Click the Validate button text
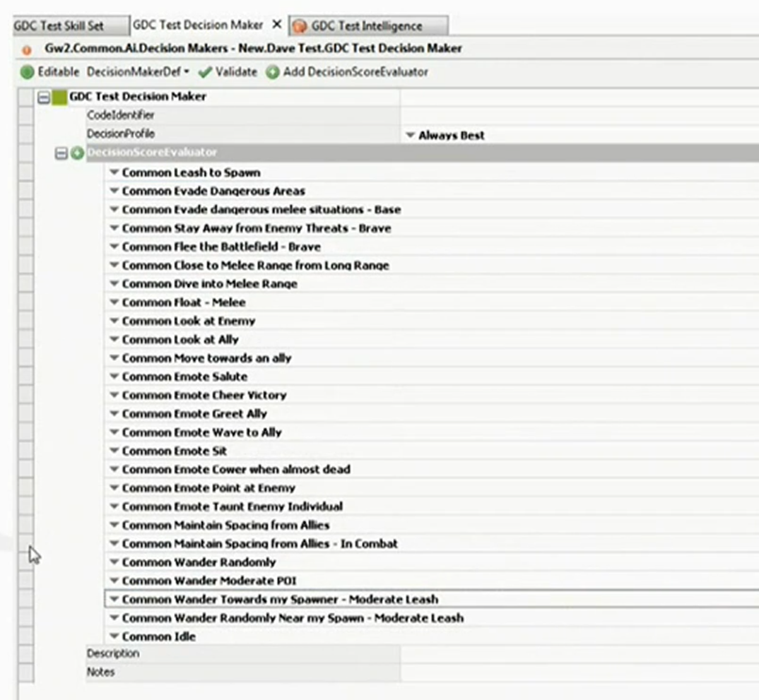 coord(236,72)
